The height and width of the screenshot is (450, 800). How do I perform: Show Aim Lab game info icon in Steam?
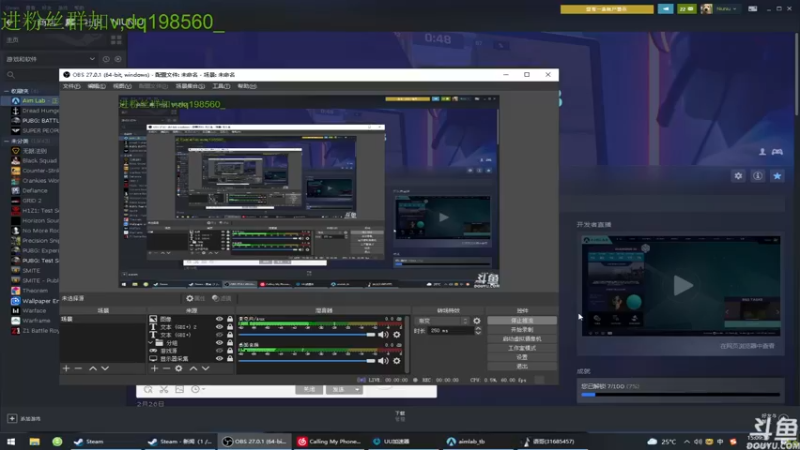[x=758, y=176]
